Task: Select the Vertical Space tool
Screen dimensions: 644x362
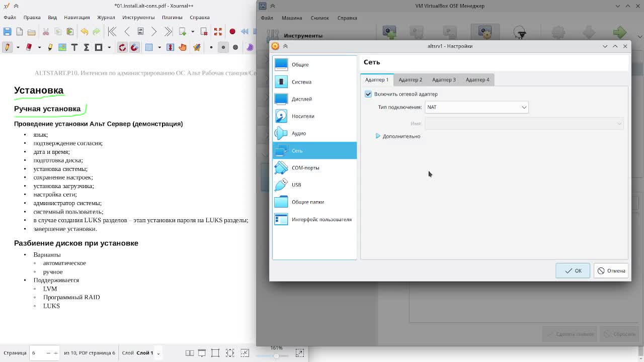Action: [x=170, y=47]
